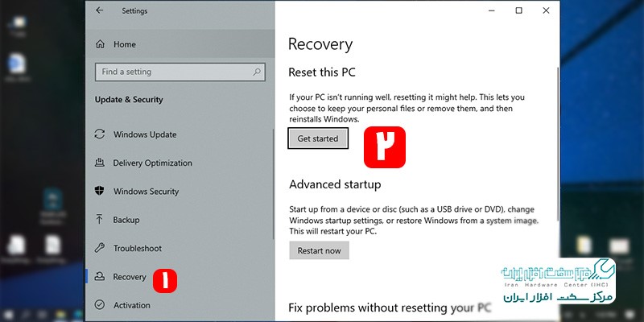Viewport: 644px width, 322px height.
Task: Click the Get started button
Action: (x=318, y=138)
